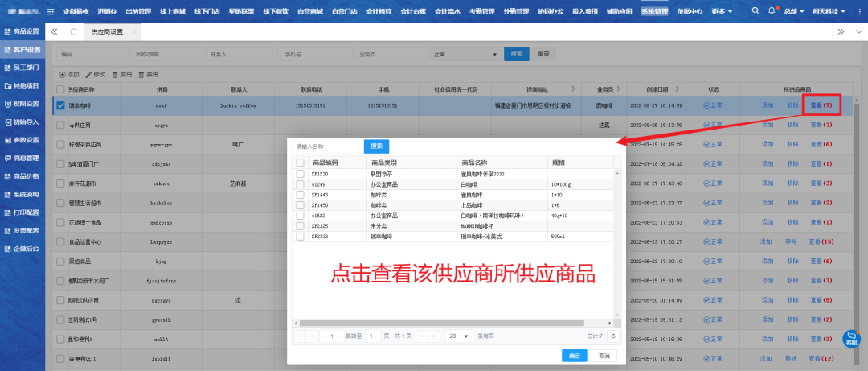Open the 正常 status filter dropdown
Image resolution: width=868 pixels, height=371 pixels.
(x=465, y=54)
